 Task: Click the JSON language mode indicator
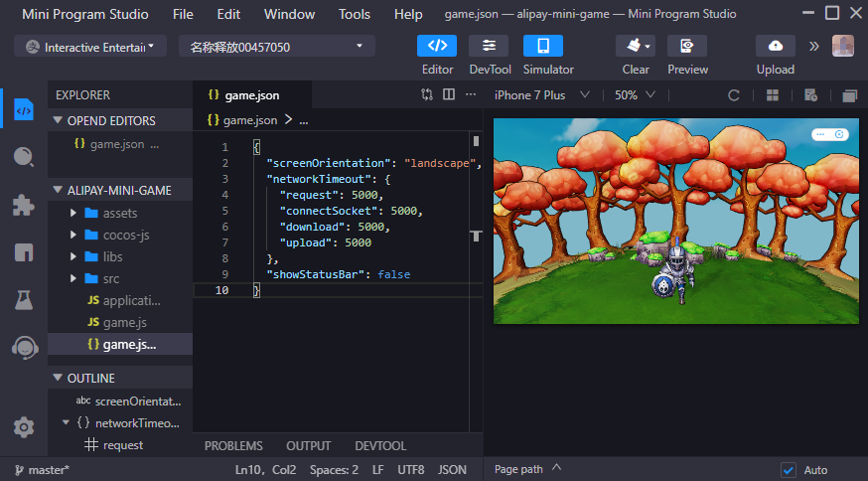click(452, 470)
